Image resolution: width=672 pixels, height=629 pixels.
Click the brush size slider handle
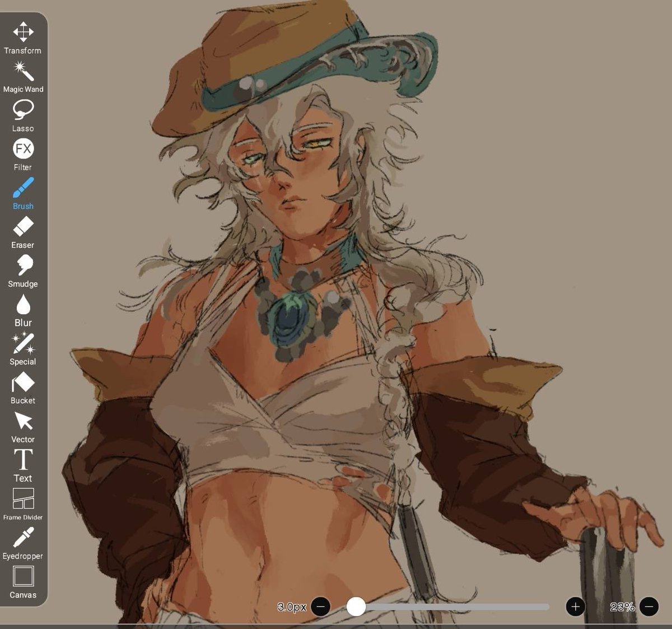[x=356, y=606]
